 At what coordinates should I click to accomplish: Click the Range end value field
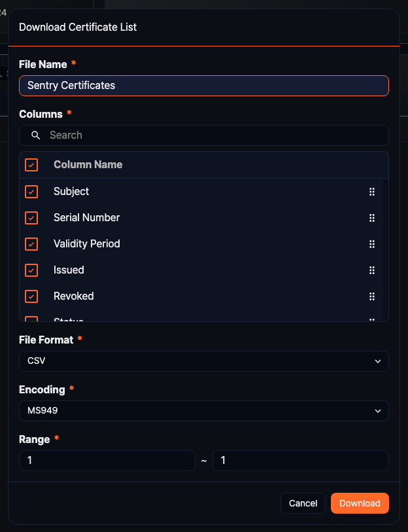[300, 461]
